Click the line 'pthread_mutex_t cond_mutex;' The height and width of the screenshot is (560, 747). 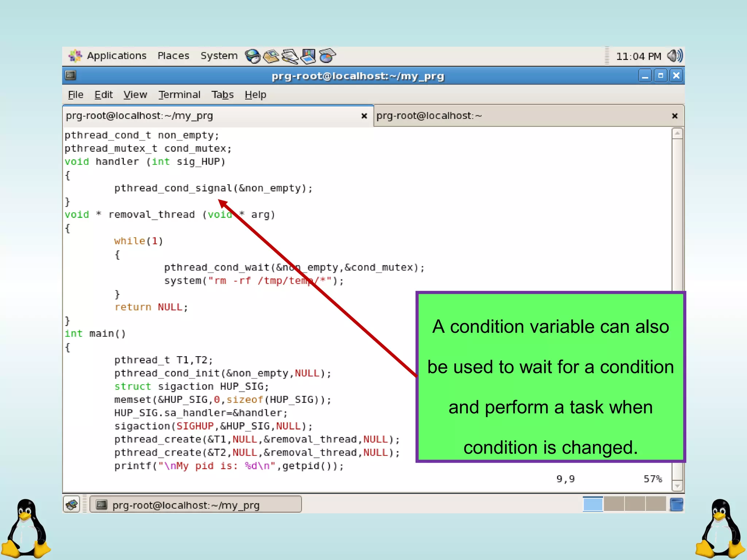click(148, 148)
